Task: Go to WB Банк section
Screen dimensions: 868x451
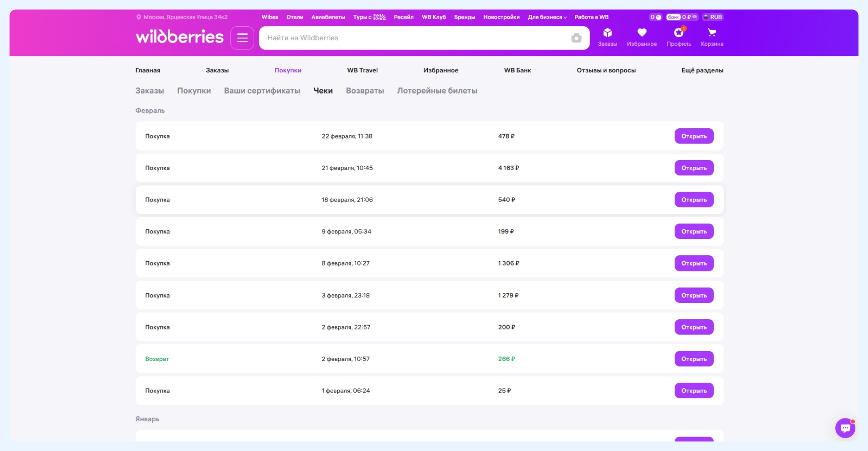Action: coord(517,70)
